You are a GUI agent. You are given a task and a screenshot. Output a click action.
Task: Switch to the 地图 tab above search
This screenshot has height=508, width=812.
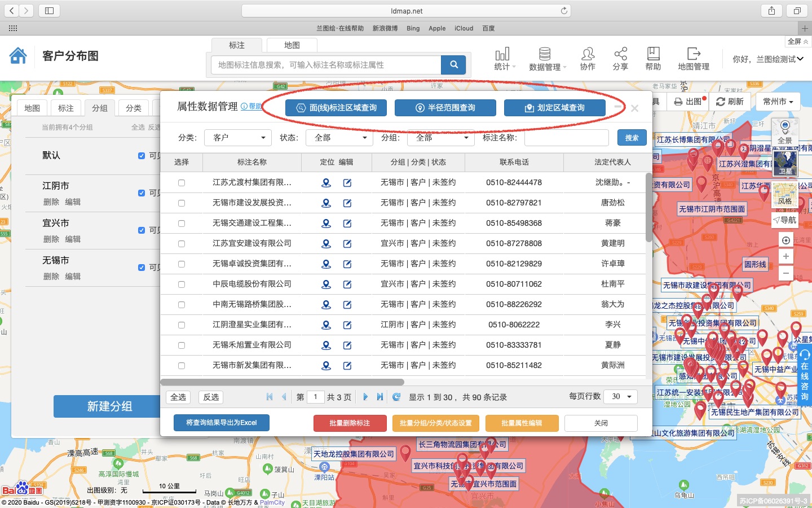point(292,45)
